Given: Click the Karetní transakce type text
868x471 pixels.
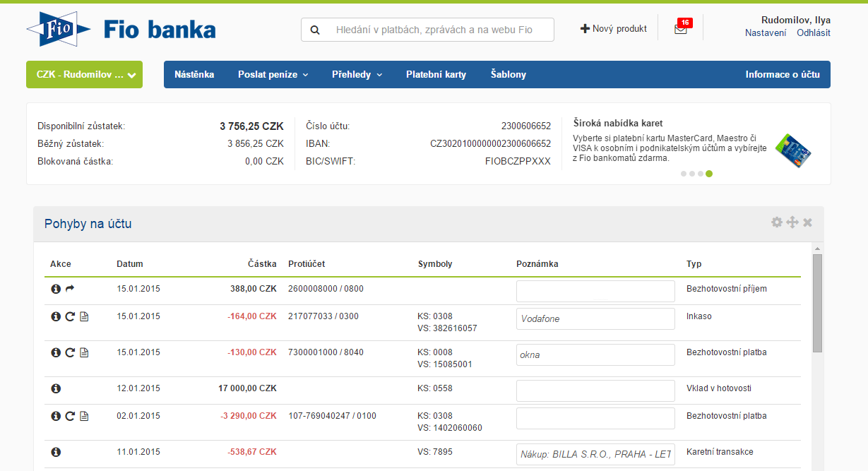Looking at the screenshot, I should (x=720, y=452).
